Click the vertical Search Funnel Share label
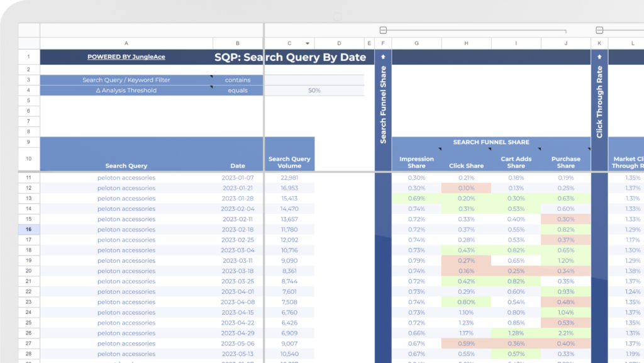Screen dimensions: 644x363 click(x=383, y=104)
